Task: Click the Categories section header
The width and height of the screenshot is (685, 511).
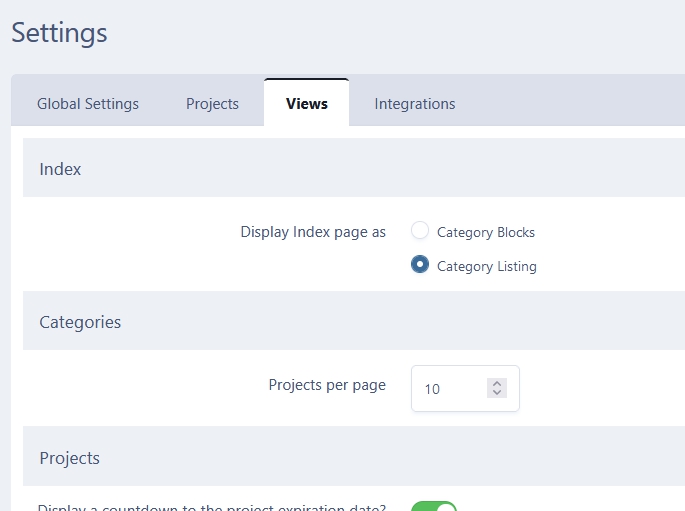Action: 354,321
